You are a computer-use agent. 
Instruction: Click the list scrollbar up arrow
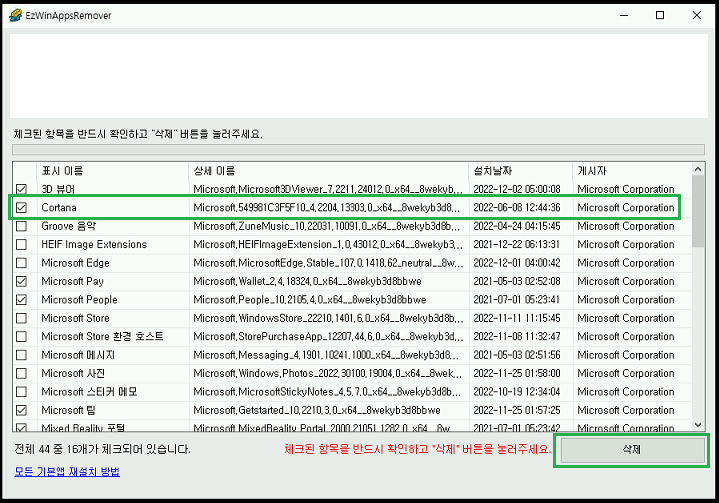[x=698, y=169]
